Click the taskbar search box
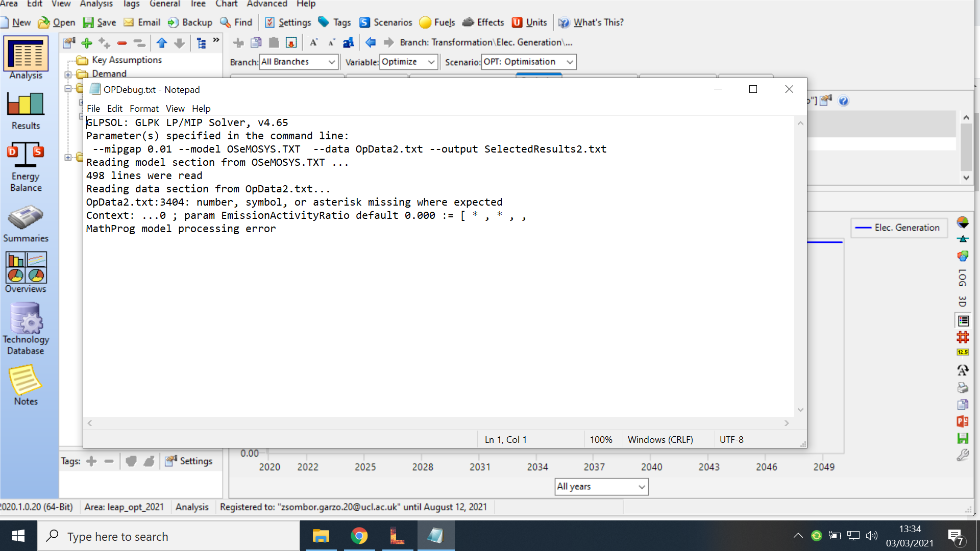The width and height of the screenshot is (980, 551). 168,536
